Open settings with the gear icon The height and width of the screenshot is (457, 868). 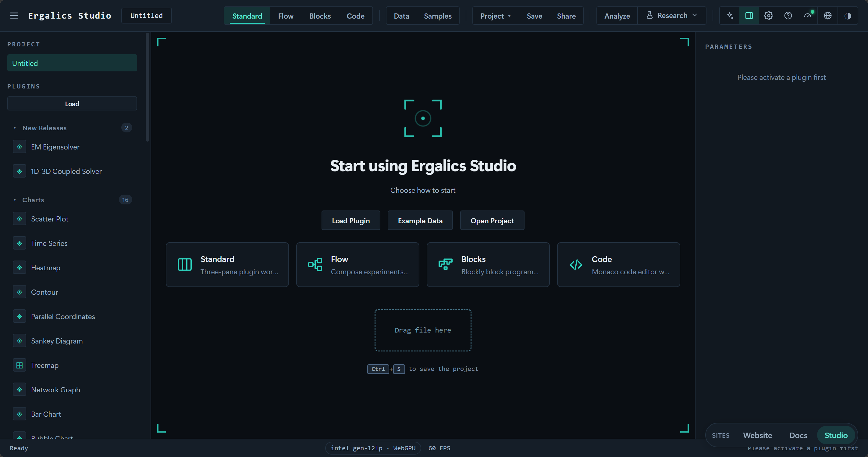point(769,16)
